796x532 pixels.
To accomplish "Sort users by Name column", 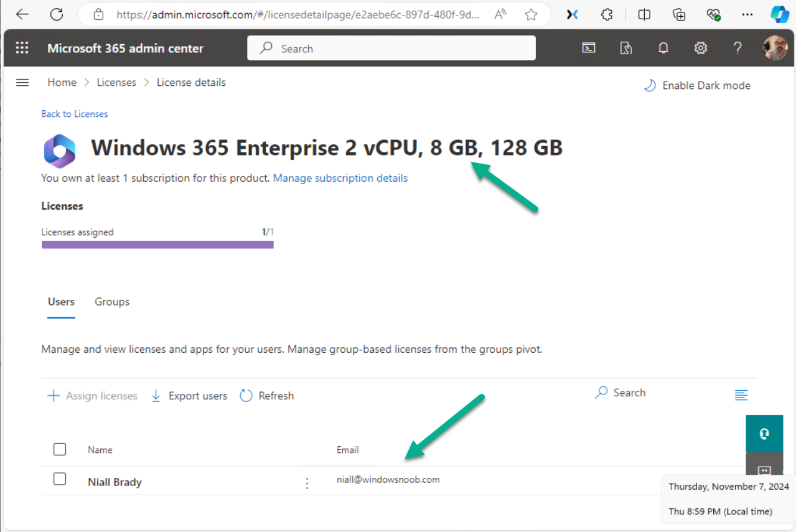I will pyautogui.click(x=100, y=450).
